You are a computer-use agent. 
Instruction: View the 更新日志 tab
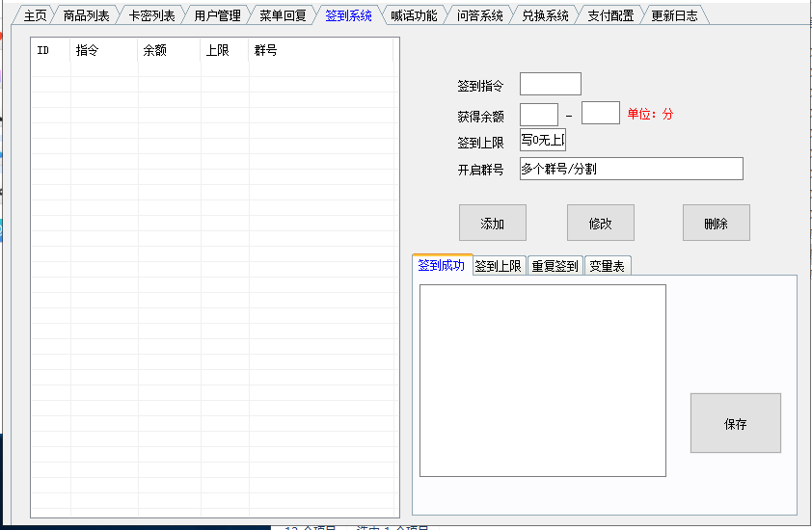coord(674,15)
